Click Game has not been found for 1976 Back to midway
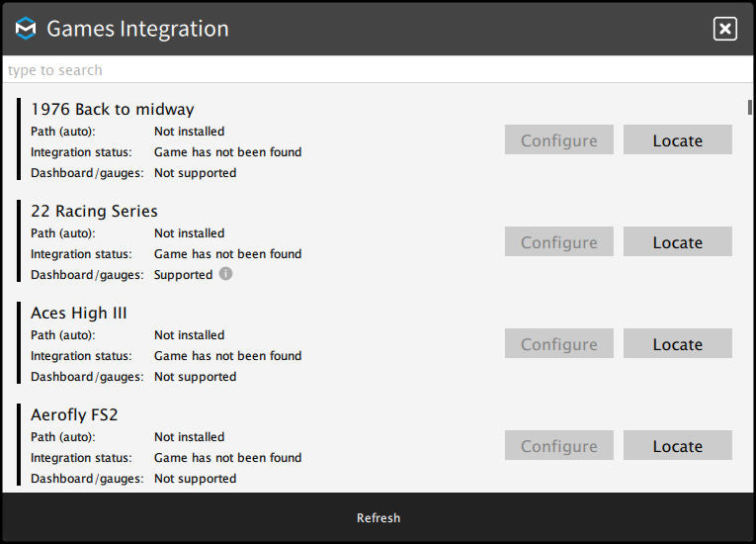756x544 pixels. 227,152
